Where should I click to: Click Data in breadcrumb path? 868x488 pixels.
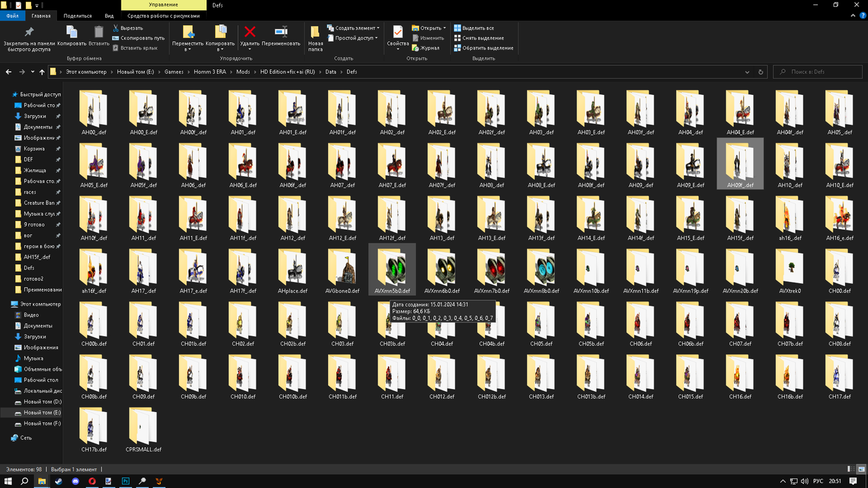[x=330, y=72]
